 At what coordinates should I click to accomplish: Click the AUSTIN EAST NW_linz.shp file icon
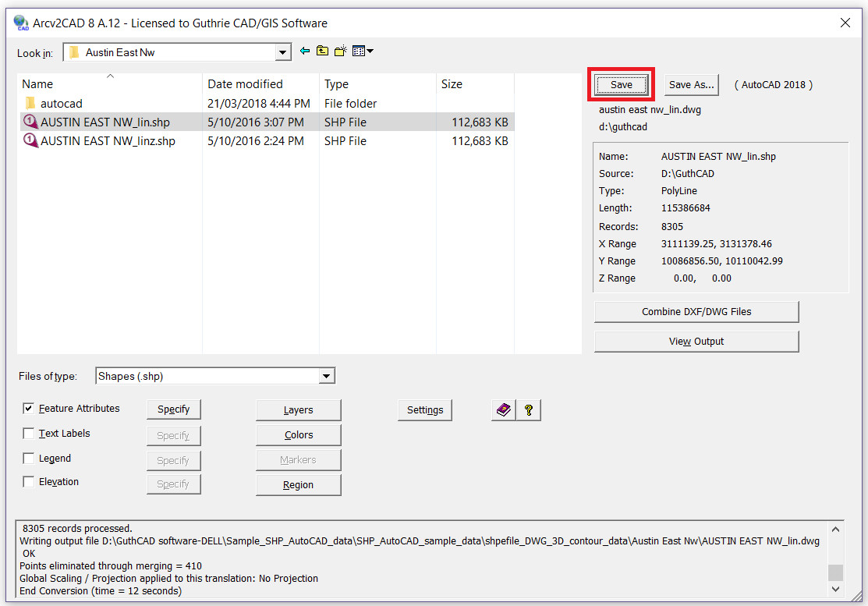pyautogui.click(x=30, y=140)
